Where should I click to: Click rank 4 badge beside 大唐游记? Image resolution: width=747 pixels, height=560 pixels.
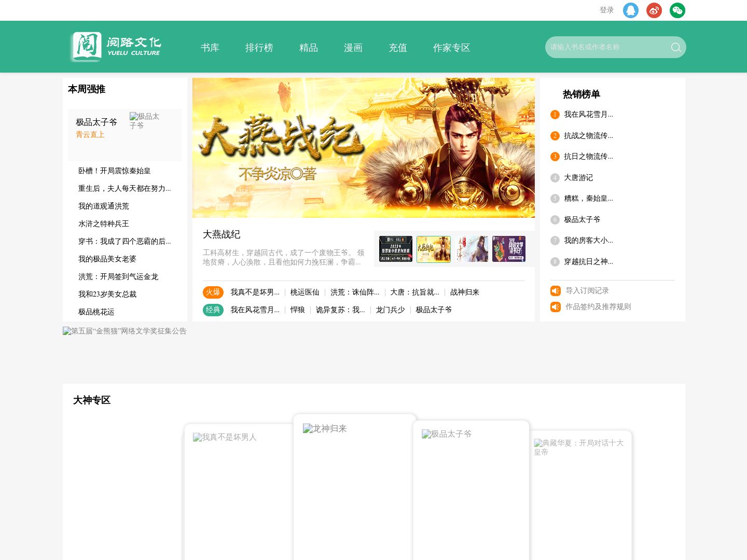(x=555, y=178)
